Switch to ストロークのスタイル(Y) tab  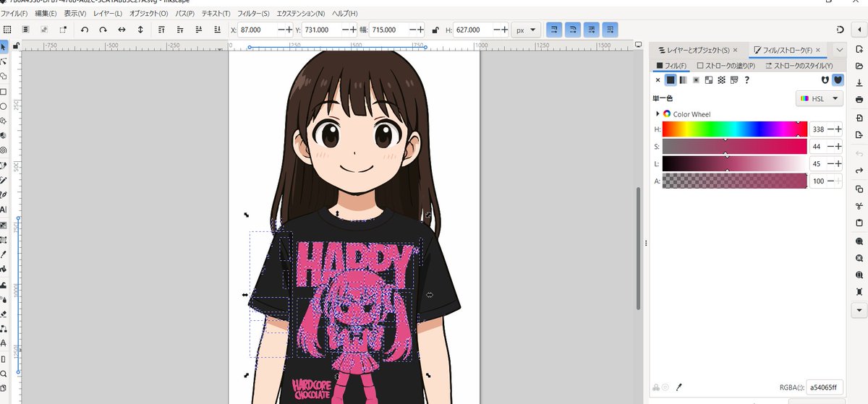click(799, 66)
